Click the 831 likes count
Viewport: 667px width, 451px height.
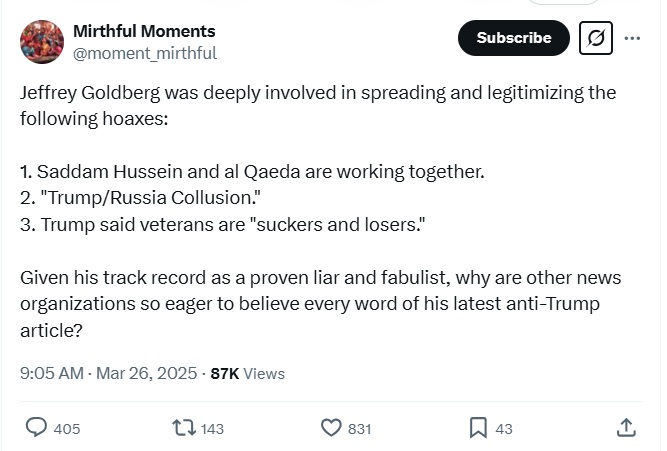pyautogui.click(x=359, y=429)
